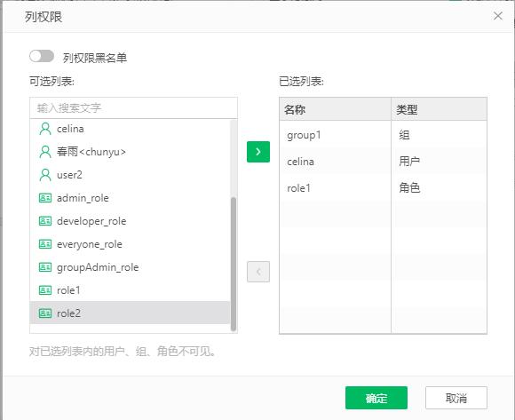
Task: Toggle the 列权限黑名单 switch
Action: pyautogui.click(x=42, y=56)
